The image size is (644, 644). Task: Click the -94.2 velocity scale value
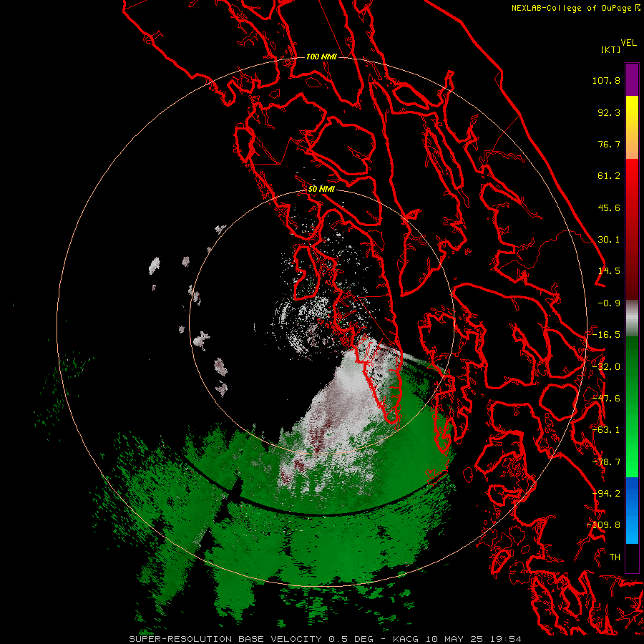pos(606,494)
